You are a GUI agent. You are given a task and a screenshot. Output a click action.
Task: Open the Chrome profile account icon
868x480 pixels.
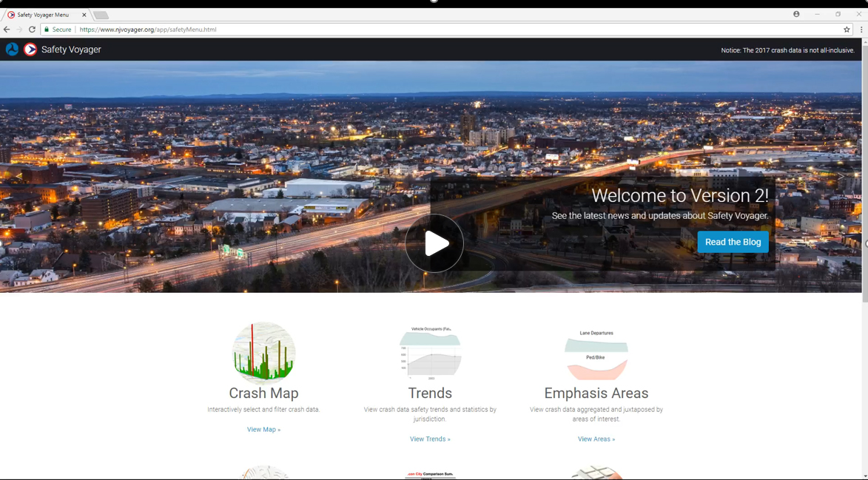pyautogui.click(x=796, y=14)
